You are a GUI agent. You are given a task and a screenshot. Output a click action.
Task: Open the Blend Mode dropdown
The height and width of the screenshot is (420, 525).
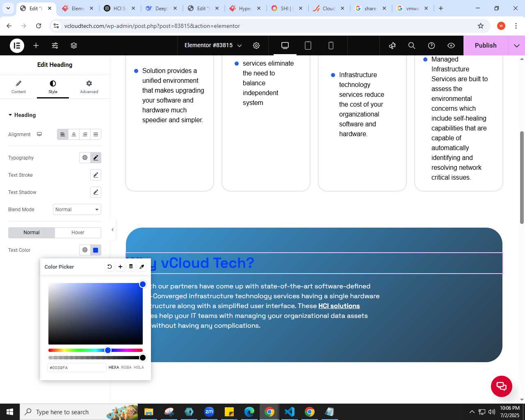(x=77, y=210)
